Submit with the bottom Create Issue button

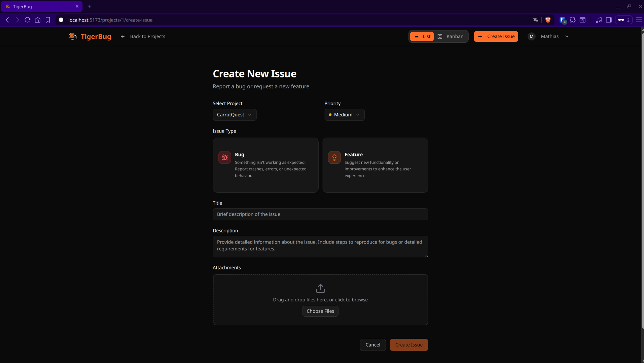click(409, 345)
